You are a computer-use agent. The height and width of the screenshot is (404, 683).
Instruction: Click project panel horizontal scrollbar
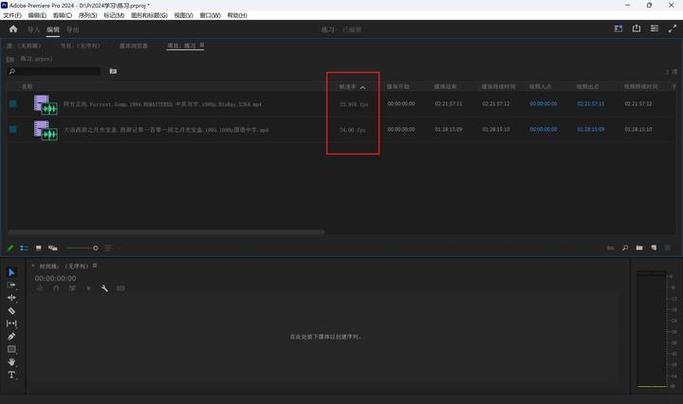166,232
